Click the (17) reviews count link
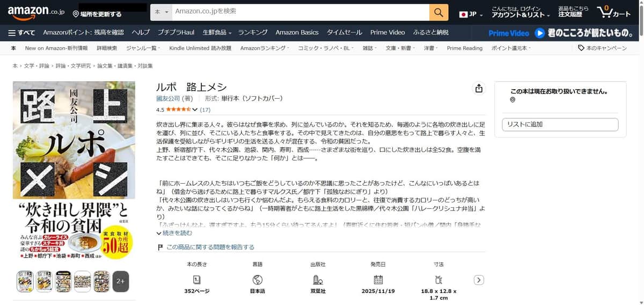The width and height of the screenshot is (644, 305). 205,110
